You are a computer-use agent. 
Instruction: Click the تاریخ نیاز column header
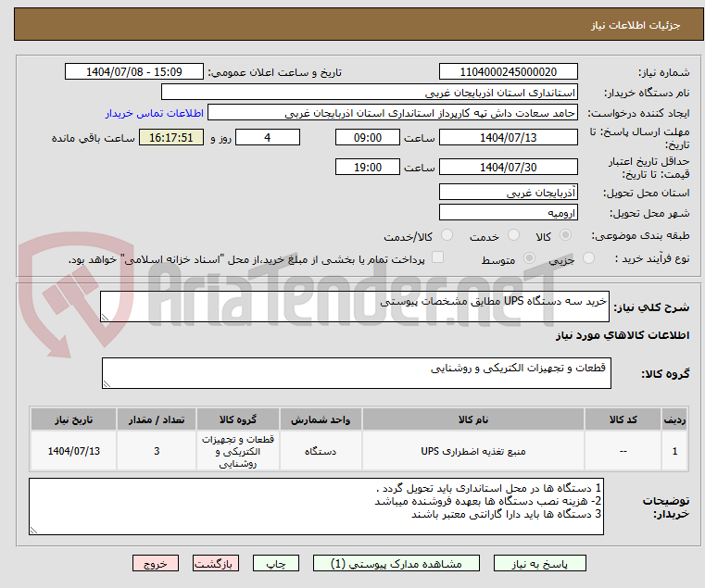pos(74,419)
